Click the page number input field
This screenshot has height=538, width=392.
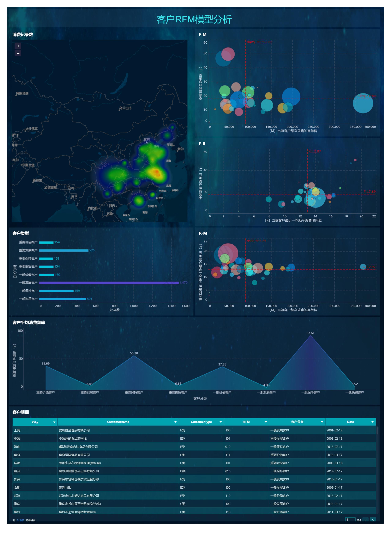coord(350,520)
